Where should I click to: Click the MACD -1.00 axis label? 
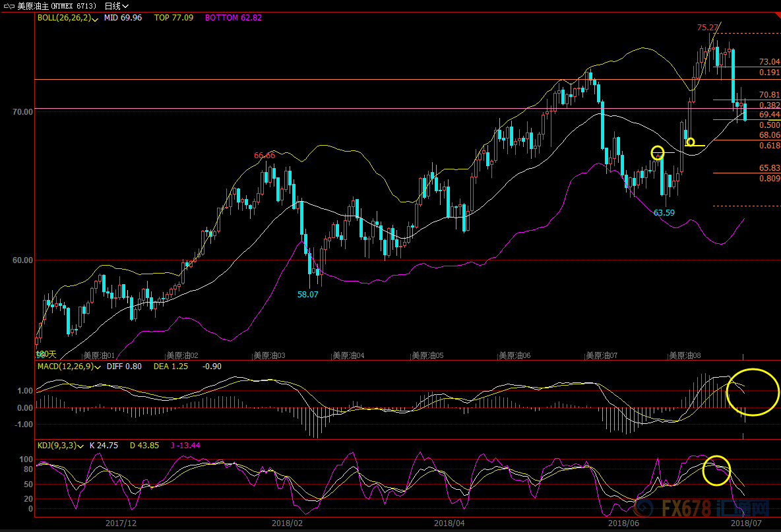(24, 425)
